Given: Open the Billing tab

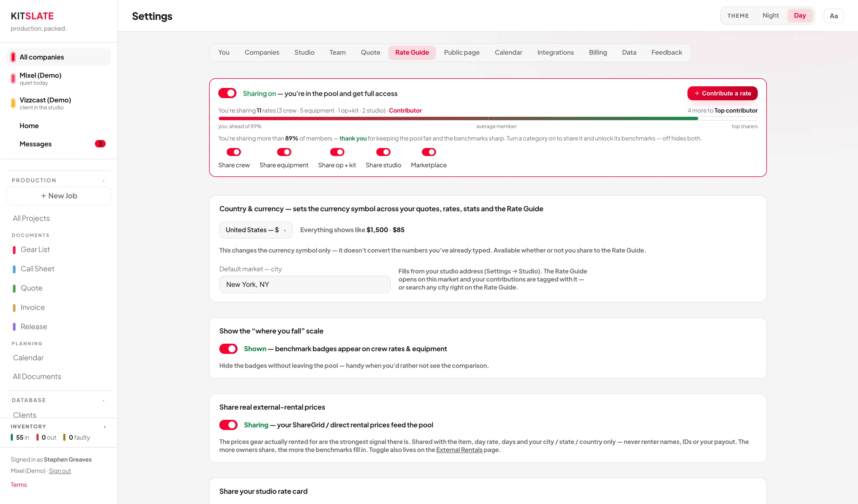Looking at the screenshot, I should [x=598, y=53].
